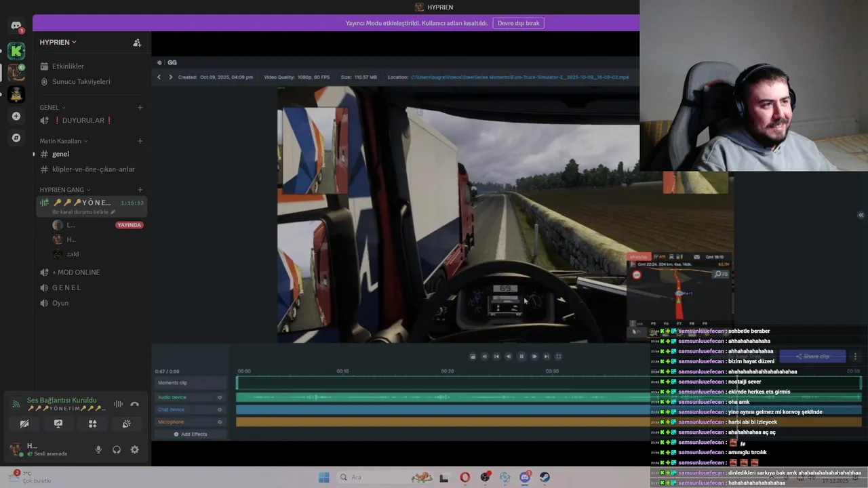Skip to the clip end
The width and height of the screenshot is (868, 488).
(547, 357)
